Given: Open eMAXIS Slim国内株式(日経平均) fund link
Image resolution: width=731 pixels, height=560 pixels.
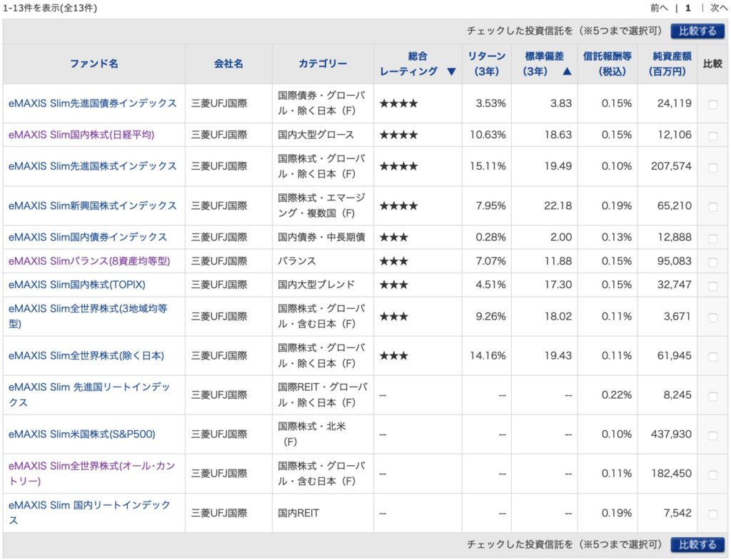Looking at the screenshot, I should 81,135.
